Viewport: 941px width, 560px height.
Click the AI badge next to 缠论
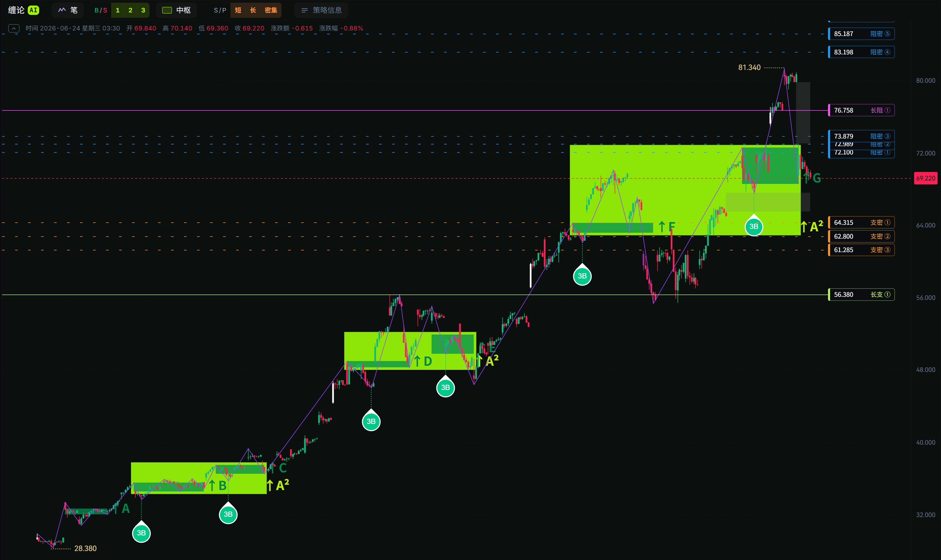34,10
